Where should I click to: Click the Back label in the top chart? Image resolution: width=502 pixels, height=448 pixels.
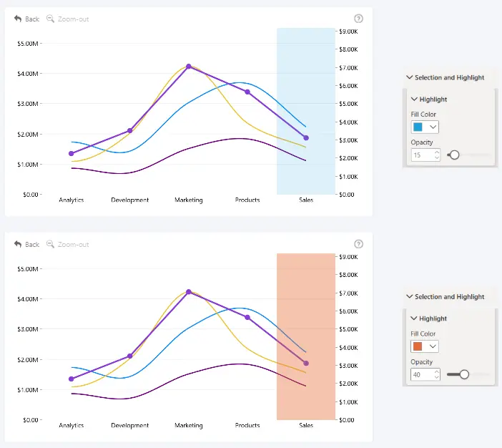point(32,19)
